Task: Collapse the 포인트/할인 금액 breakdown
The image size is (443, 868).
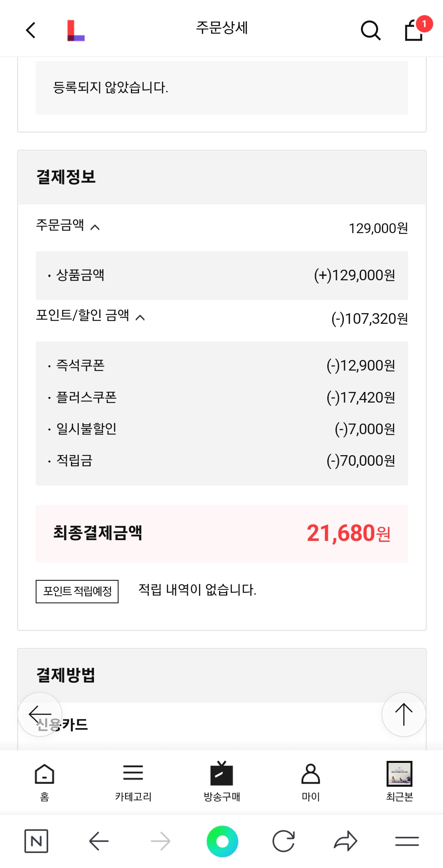Action: 140,317
